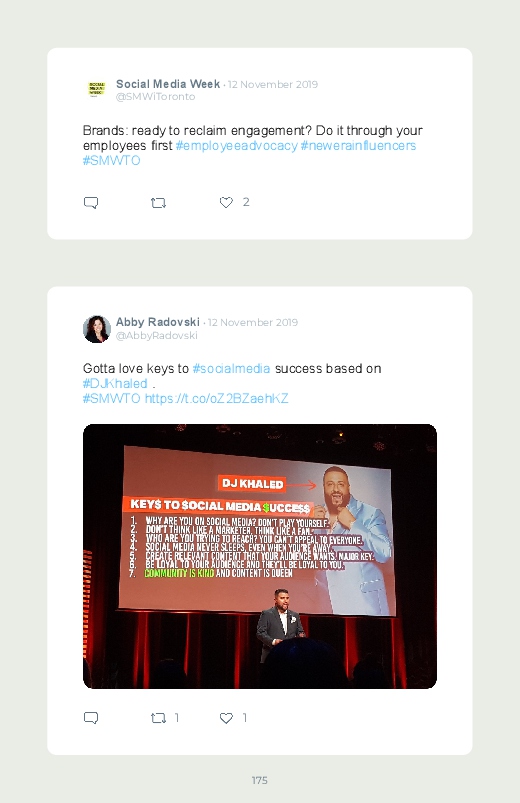Like the Social Media Week tweet
The height and width of the screenshot is (803, 520).
(x=226, y=203)
